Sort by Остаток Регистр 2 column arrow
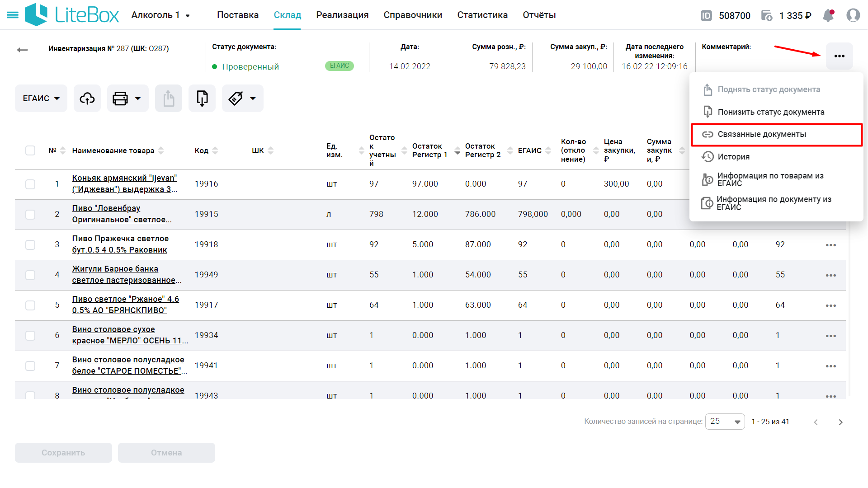868x488 pixels. click(x=510, y=150)
